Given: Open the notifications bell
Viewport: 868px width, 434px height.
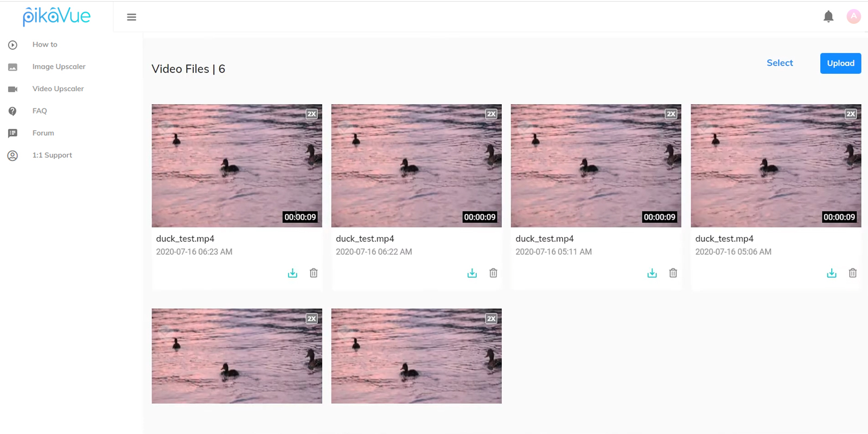Looking at the screenshot, I should click(828, 17).
